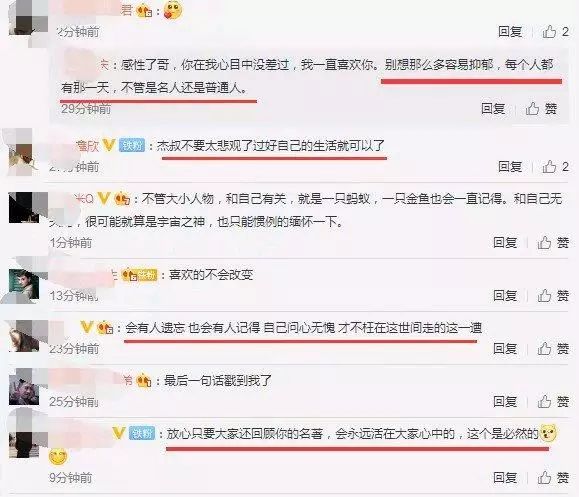Like the comment posted 9分钟前
579x497 pixels.
coord(553,478)
